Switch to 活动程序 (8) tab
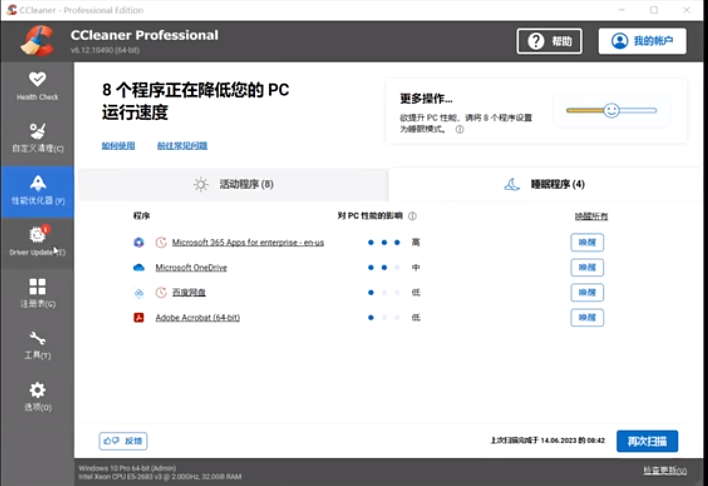The image size is (708, 486). (233, 184)
